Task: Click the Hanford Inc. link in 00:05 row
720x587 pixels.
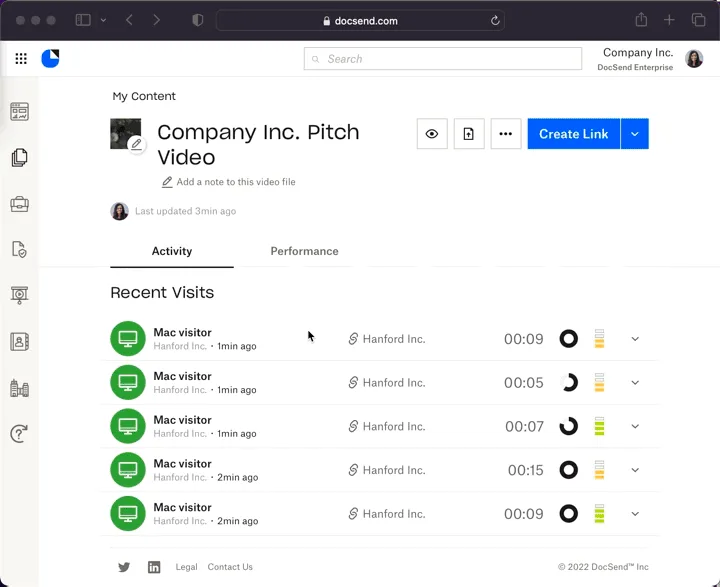Action: 387,383
